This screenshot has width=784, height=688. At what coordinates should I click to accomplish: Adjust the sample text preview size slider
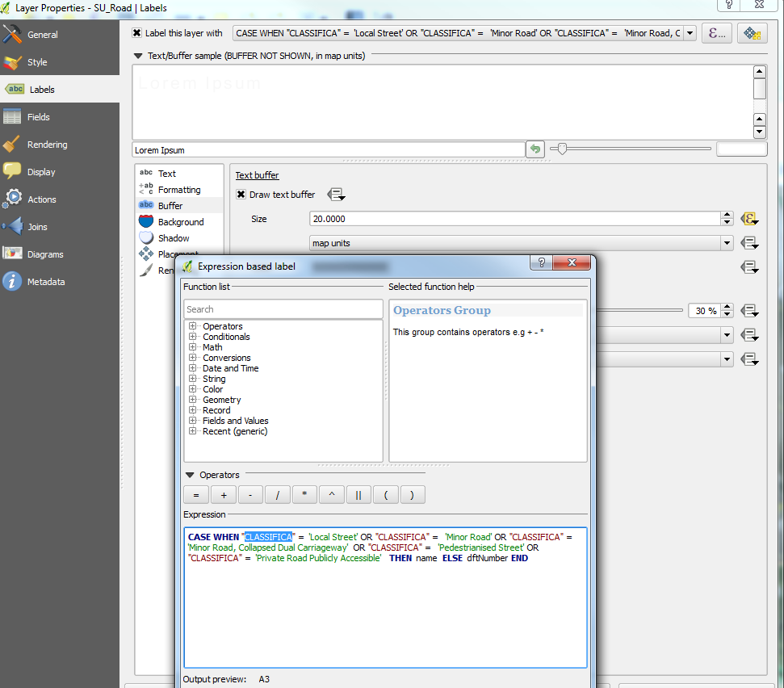562,149
